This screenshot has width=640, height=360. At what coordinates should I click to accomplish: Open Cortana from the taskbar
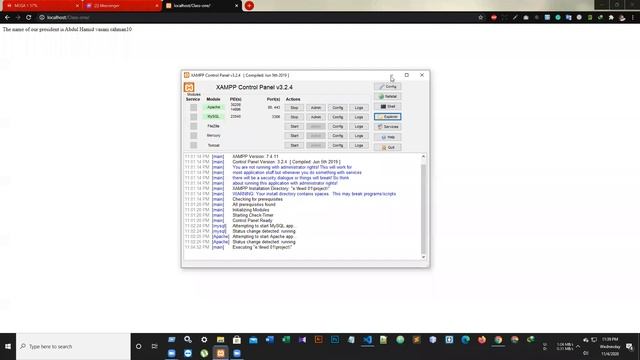tap(138, 347)
